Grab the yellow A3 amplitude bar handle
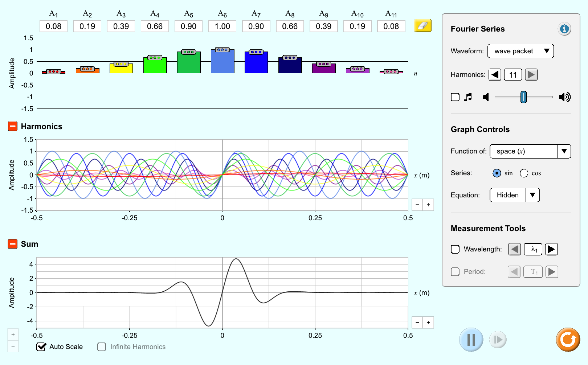The width and height of the screenshot is (588, 365). point(121,64)
